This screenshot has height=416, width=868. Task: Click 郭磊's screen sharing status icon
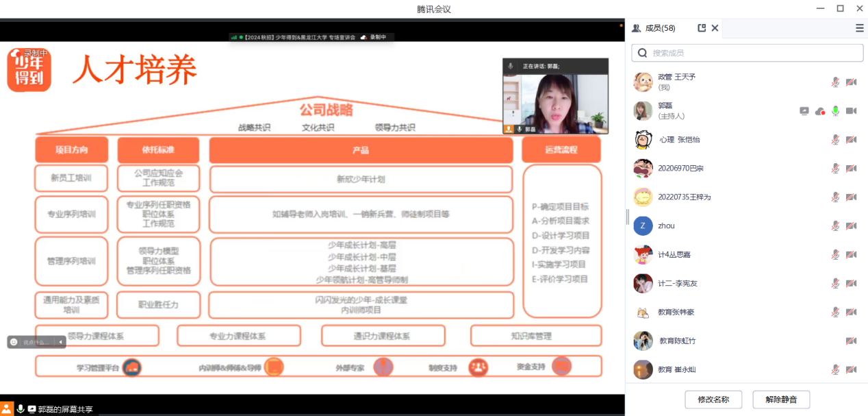(804, 111)
